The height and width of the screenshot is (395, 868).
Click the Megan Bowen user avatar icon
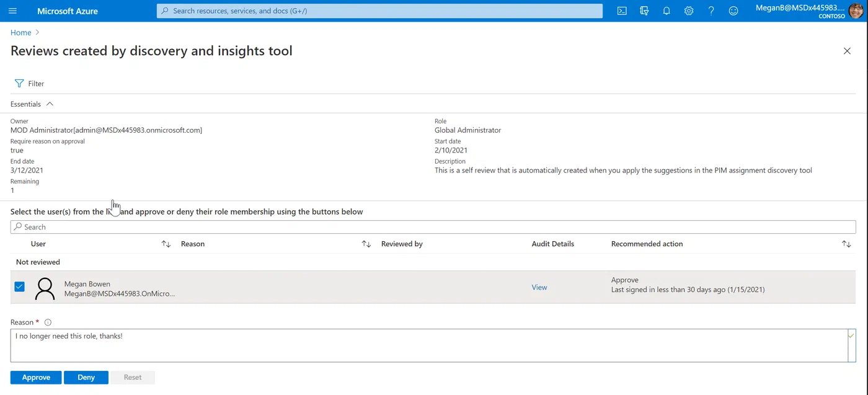pos(45,288)
